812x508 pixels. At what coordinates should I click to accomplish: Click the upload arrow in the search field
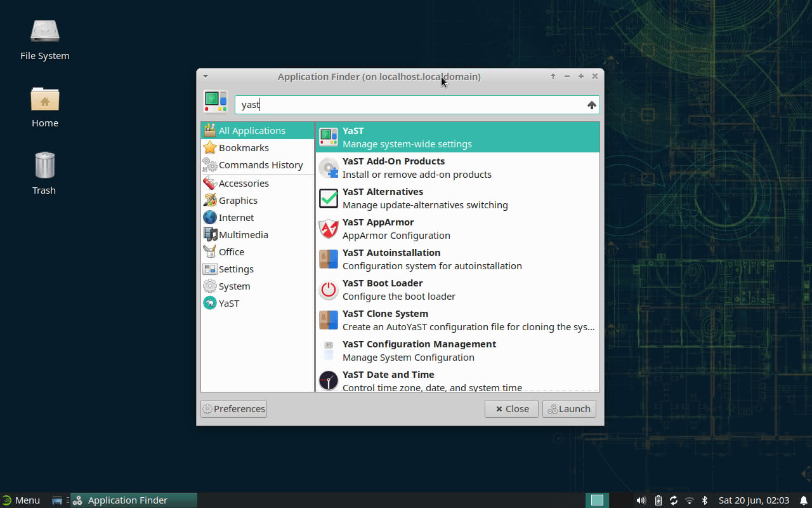pyautogui.click(x=591, y=105)
